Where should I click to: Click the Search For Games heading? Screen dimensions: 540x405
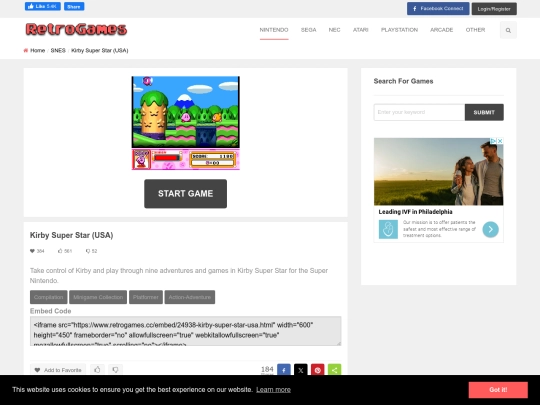[x=403, y=81]
